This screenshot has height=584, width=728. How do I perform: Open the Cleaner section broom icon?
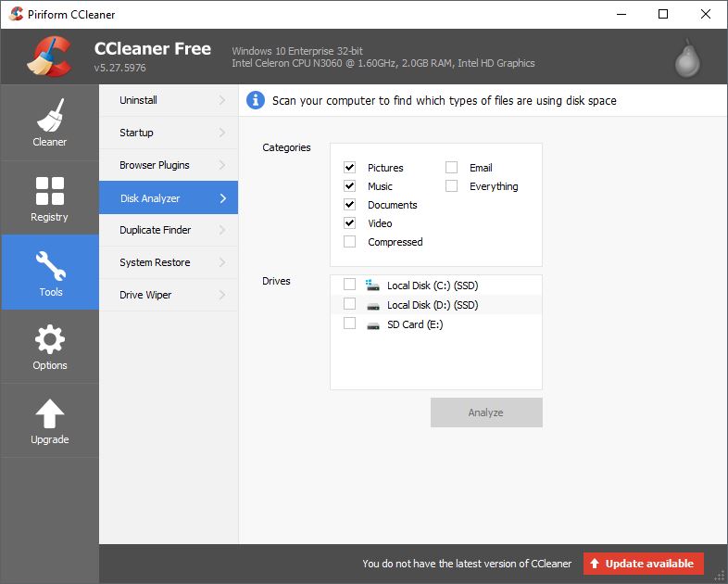coord(50,115)
